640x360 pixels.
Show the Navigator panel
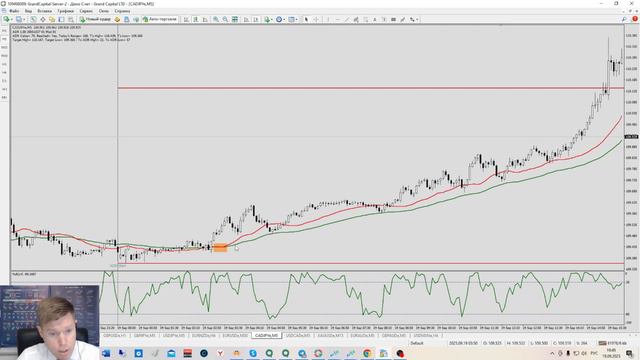coord(52,19)
